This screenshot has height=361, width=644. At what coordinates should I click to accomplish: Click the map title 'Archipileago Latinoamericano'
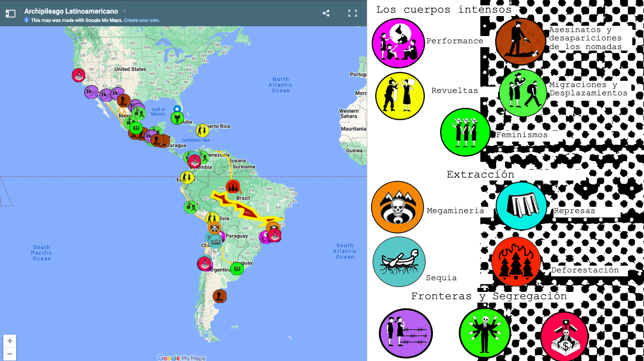tap(71, 11)
